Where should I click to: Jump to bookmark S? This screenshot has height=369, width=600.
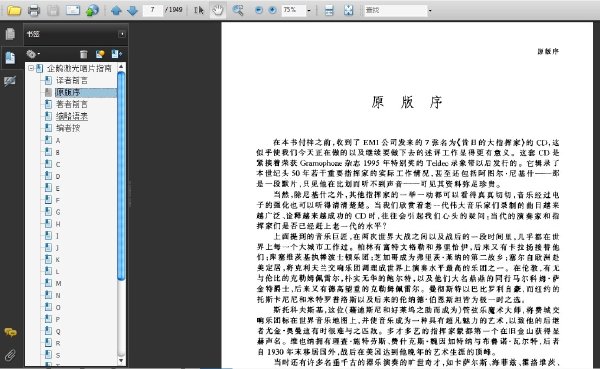(x=58, y=355)
